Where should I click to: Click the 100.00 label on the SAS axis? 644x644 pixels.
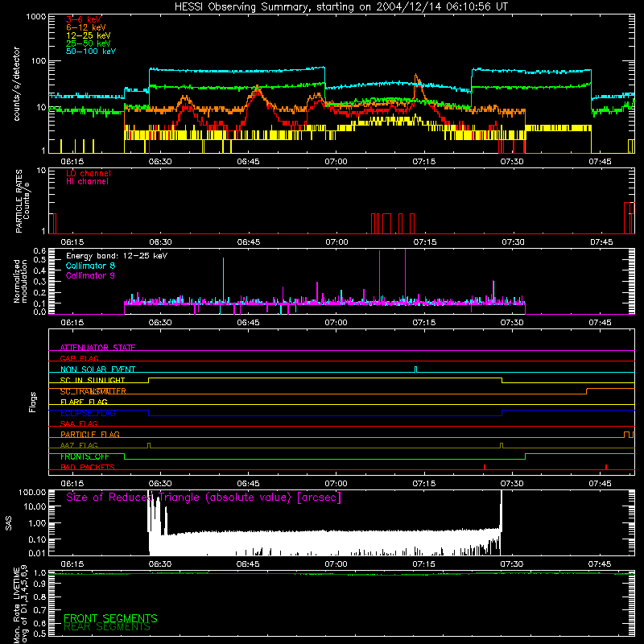(x=32, y=492)
